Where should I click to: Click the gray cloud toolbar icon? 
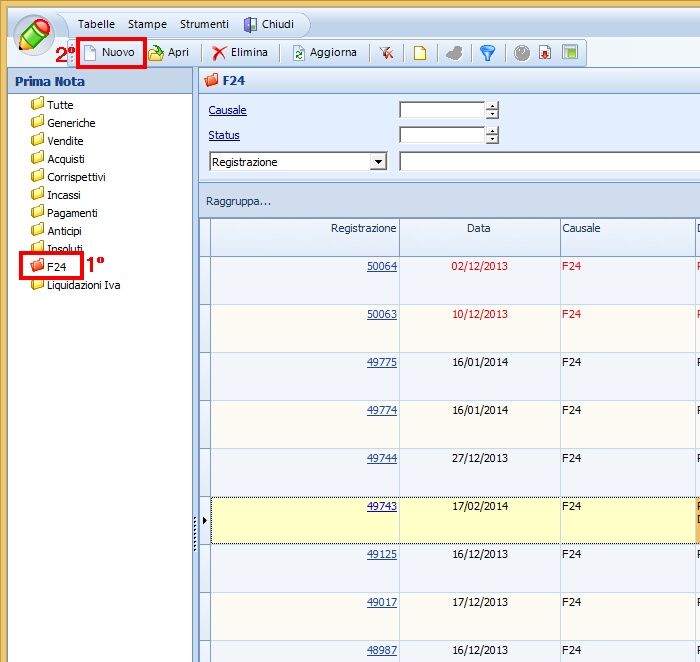(x=453, y=53)
